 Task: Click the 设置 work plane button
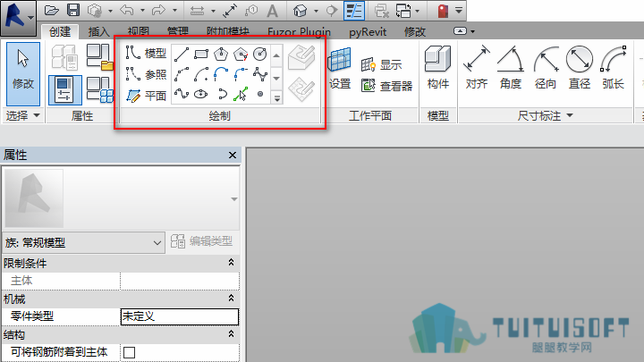[x=340, y=69]
